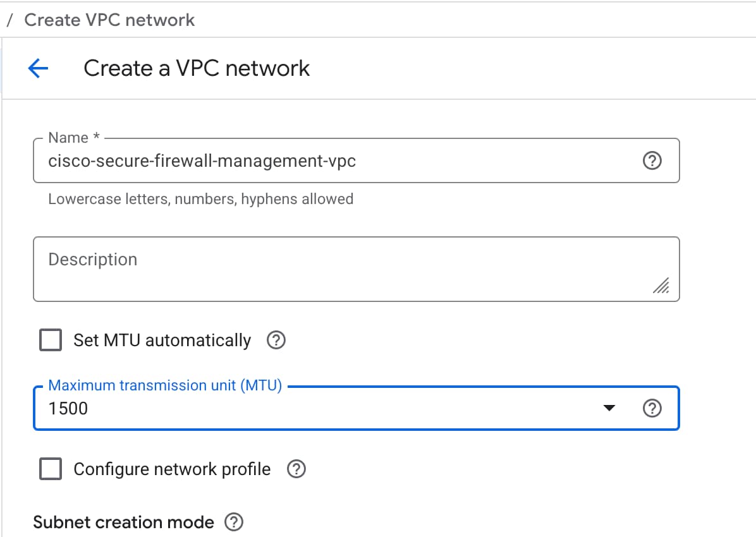Click the Description box resize handle
The image size is (756, 537).
(x=661, y=286)
